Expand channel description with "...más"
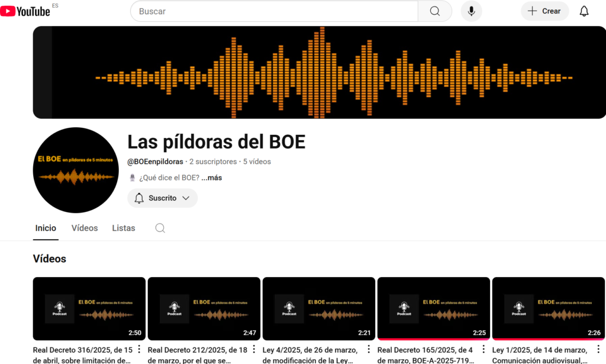This screenshot has height=364, width=606. (211, 178)
